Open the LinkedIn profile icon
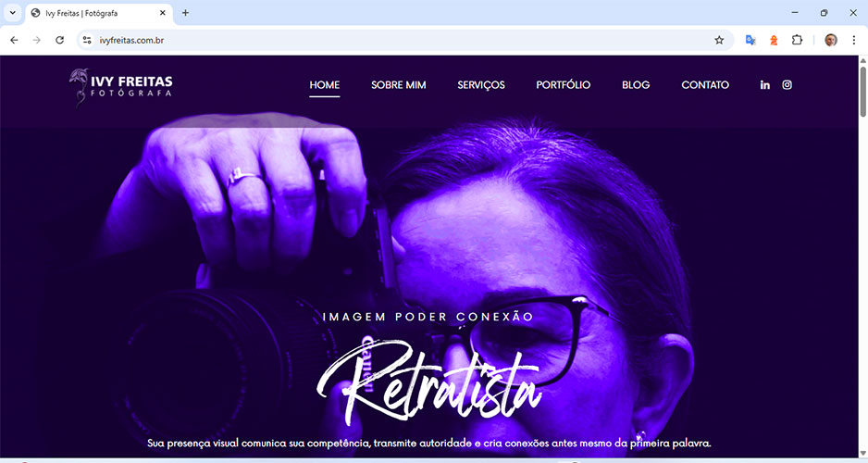Viewport: 868px width, 463px height. [764, 85]
